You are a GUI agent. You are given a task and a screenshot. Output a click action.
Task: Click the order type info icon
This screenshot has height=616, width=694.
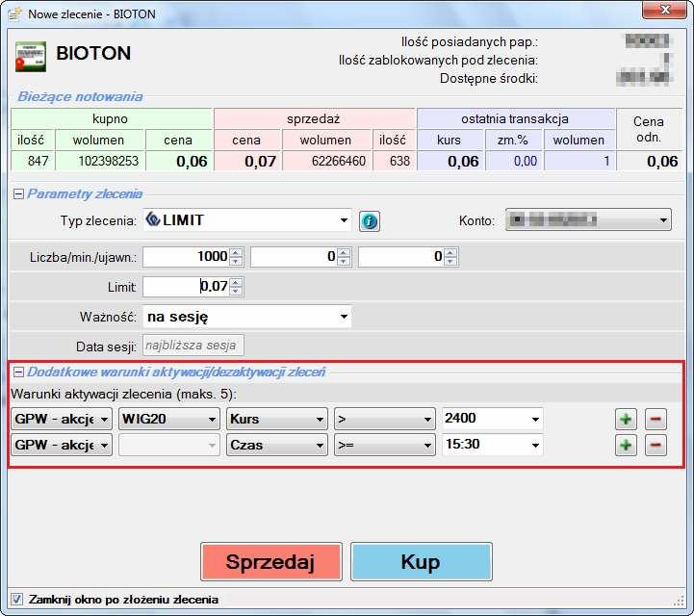click(369, 220)
